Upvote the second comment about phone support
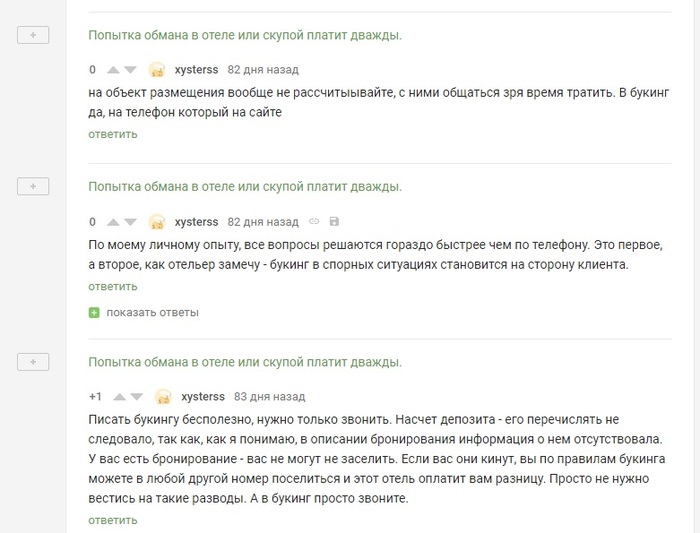The width and height of the screenshot is (700, 533). point(112,222)
